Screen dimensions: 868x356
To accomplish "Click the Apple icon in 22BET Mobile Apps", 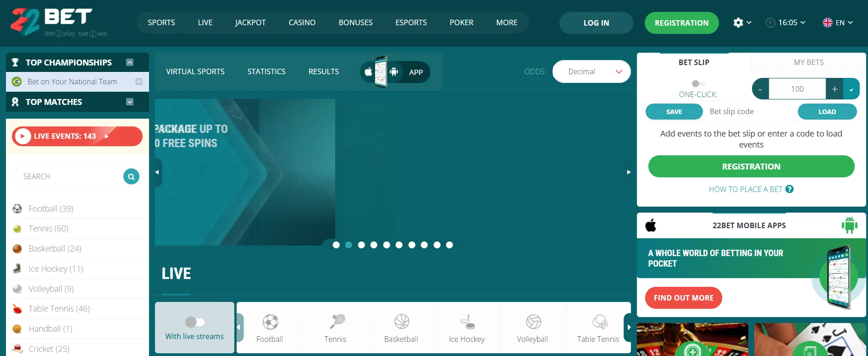I will coord(651,225).
